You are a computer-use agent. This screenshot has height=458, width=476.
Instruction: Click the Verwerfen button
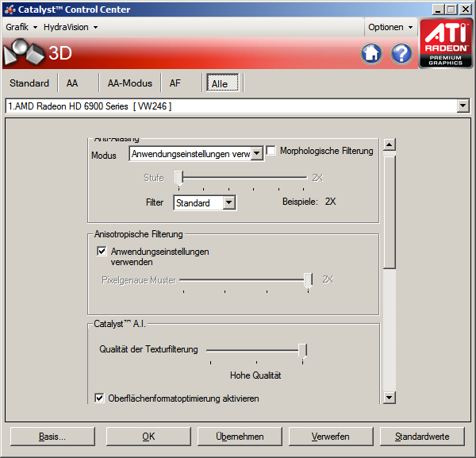(331, 437)
